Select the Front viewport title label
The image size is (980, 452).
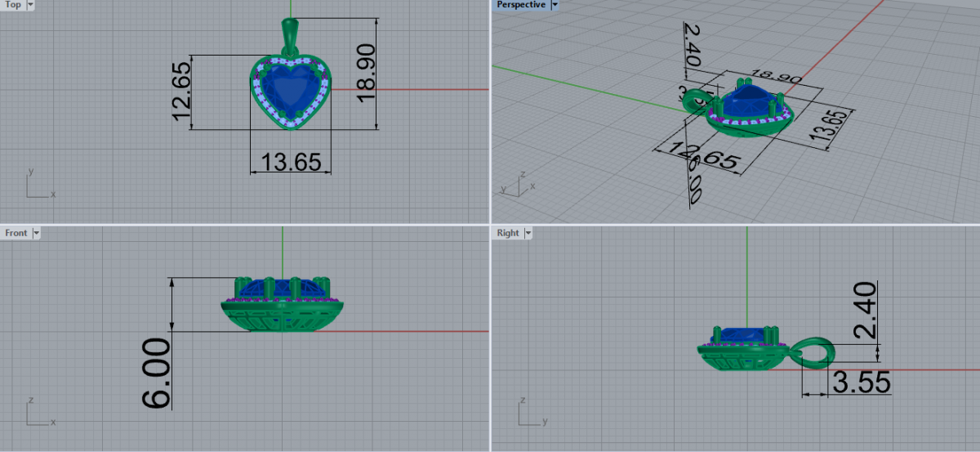click(x=16, y=233)
